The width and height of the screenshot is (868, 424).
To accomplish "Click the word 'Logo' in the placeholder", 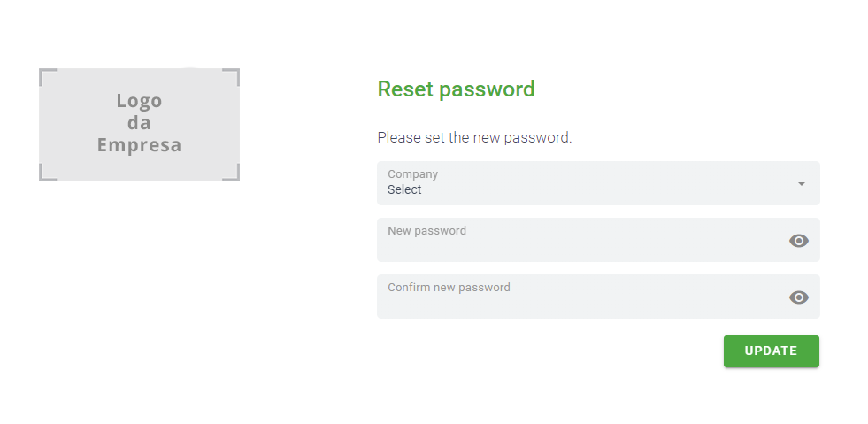I will 139,101.
